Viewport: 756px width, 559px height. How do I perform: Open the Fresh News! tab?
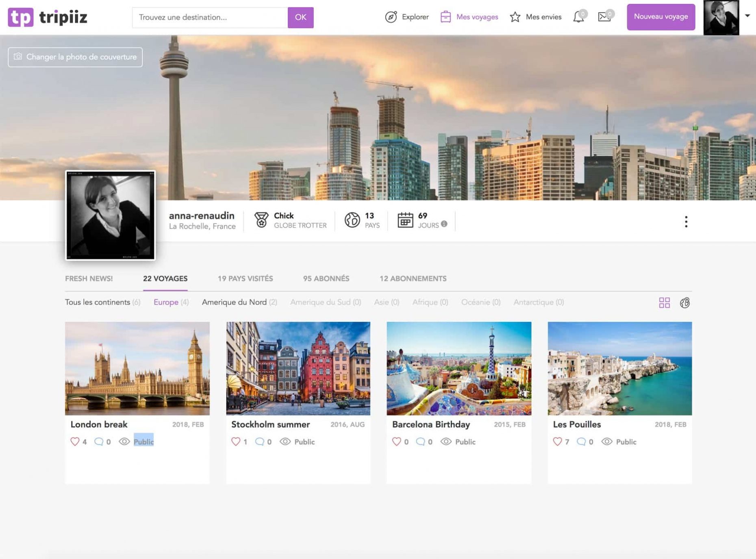point(89,278)
